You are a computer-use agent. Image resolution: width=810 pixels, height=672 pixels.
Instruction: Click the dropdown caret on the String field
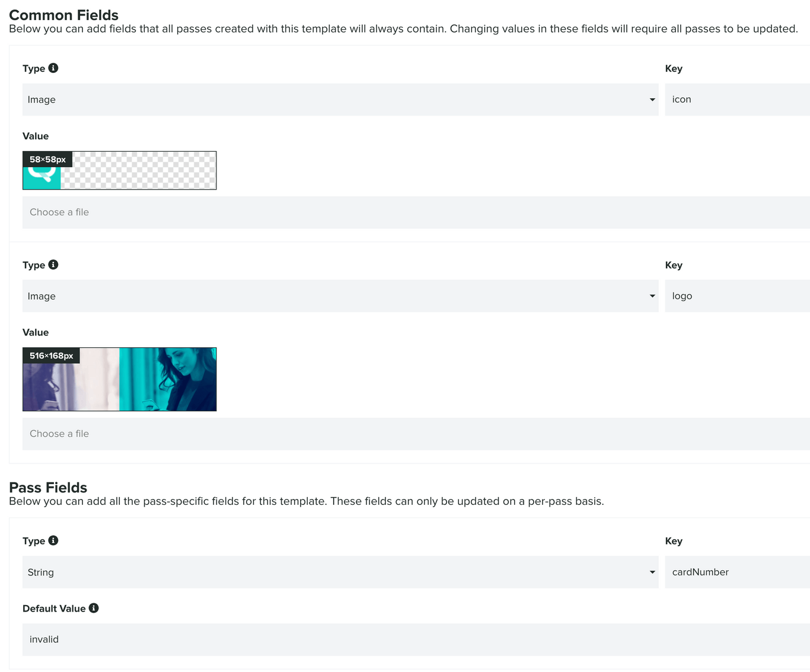point(652,572)
